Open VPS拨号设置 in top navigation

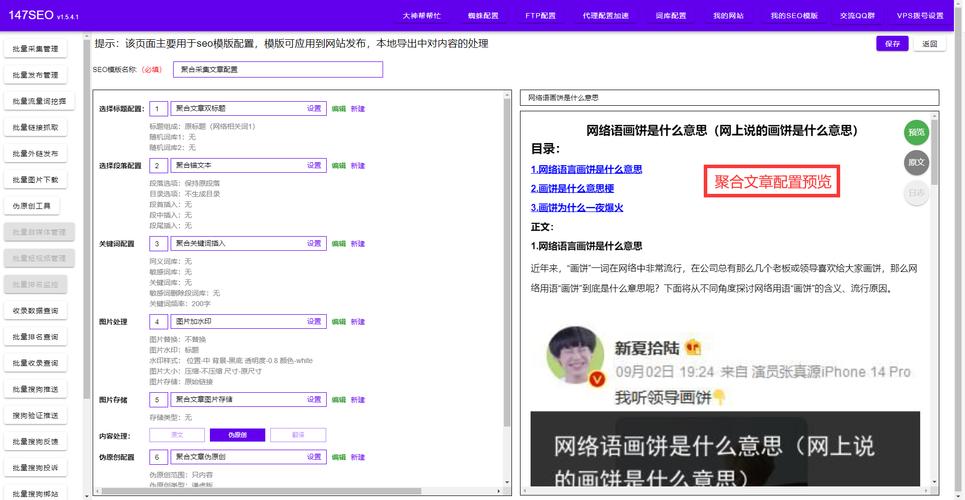click(x=920, y=16)
